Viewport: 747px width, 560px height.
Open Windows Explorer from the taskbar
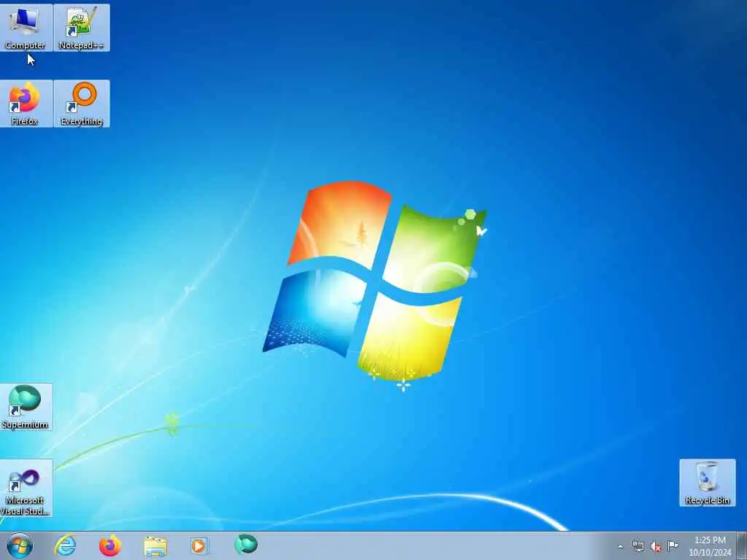[155, 546]
